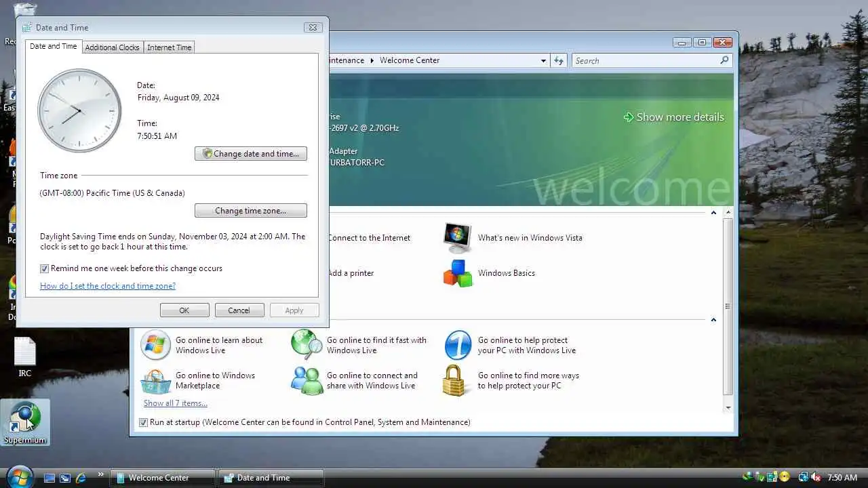Open Supermium desktop shortcut

tap(25, 422)
